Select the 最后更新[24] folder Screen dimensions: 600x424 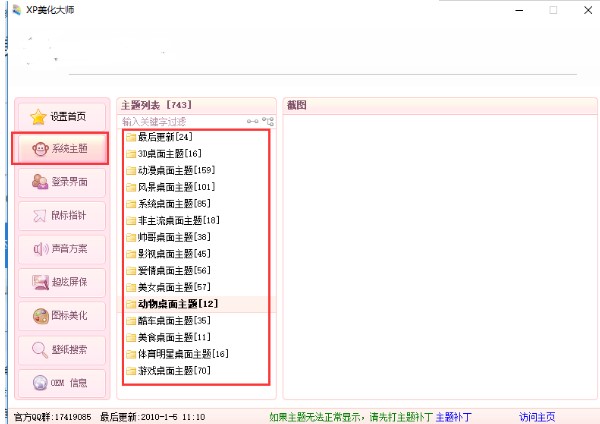159,137
